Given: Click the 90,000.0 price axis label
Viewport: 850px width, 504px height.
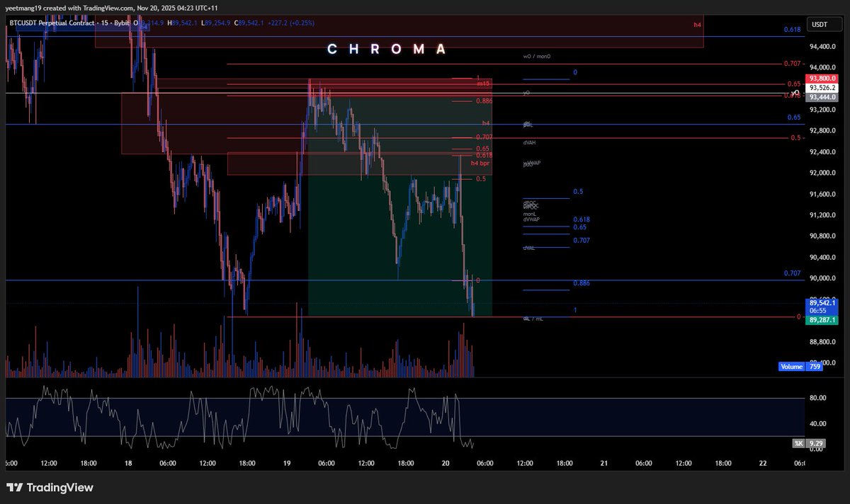Looking at the screenshot, I should pyautogui.click(x=822, y=278).
